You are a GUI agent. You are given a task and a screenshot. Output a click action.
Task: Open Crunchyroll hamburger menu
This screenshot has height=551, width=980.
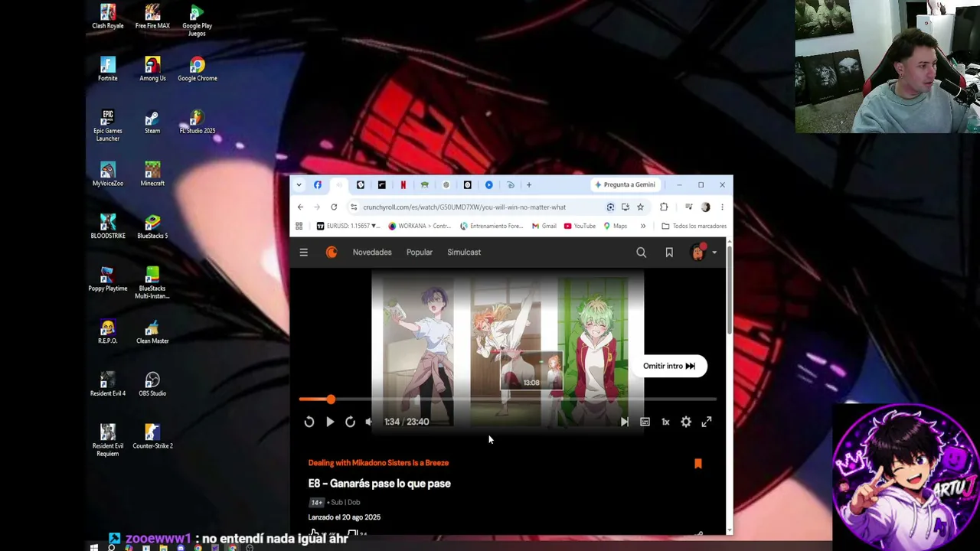[x=304, y=253]
